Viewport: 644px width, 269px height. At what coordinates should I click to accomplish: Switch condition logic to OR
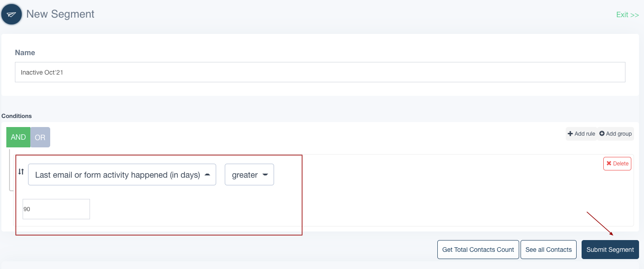tap(40, 137)
